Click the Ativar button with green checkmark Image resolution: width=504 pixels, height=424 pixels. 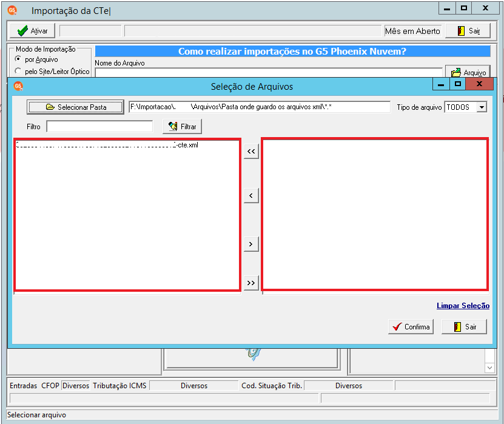click(x=32, y=31)
